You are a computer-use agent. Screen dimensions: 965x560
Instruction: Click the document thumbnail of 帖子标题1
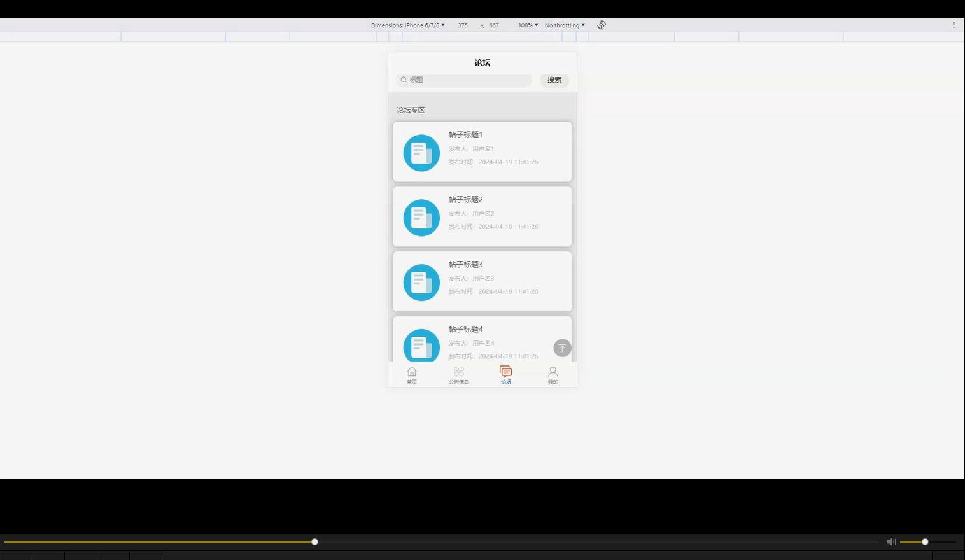(x=421, y=153)
